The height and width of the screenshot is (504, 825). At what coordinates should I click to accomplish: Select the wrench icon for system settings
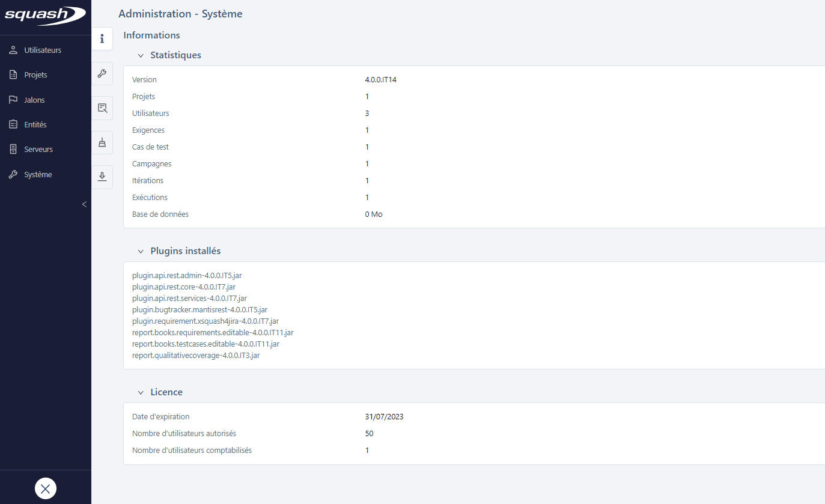click(x=102, y=73)
